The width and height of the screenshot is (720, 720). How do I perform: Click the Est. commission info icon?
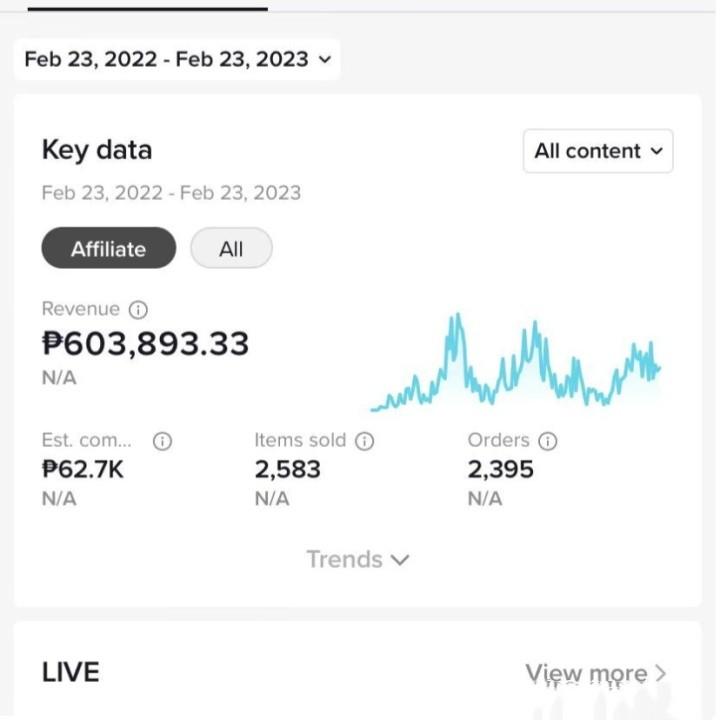pyautogui.click(x=163, y=441)
